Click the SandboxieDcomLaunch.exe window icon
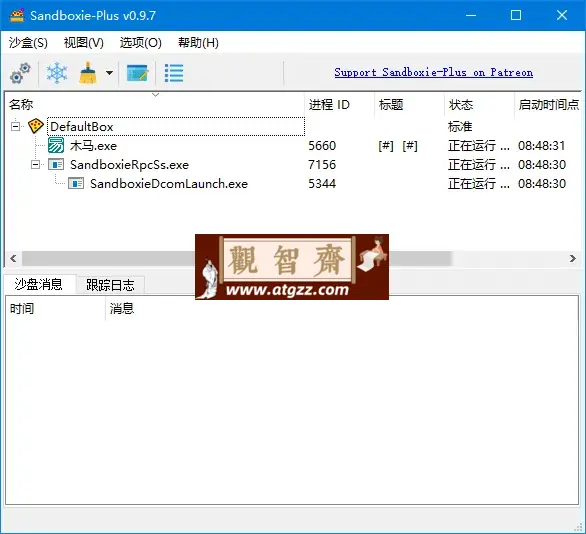 tap(76, 183)
